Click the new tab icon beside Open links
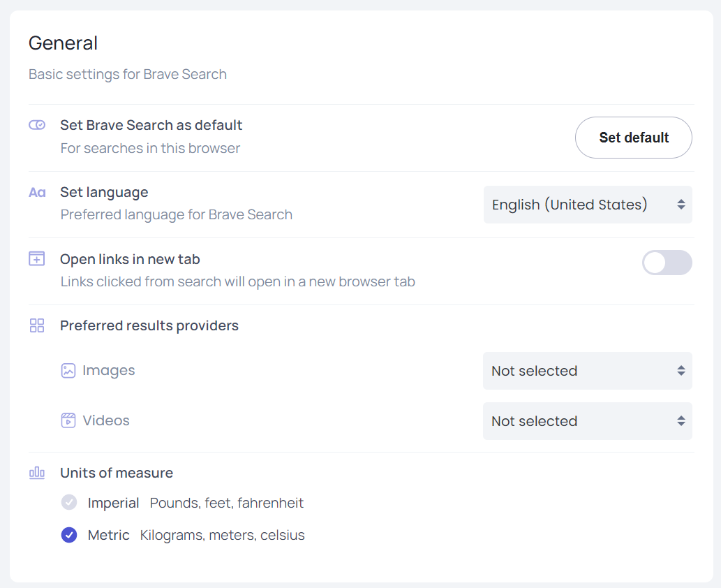The image size is (721, 588). [x=37, y=259]
